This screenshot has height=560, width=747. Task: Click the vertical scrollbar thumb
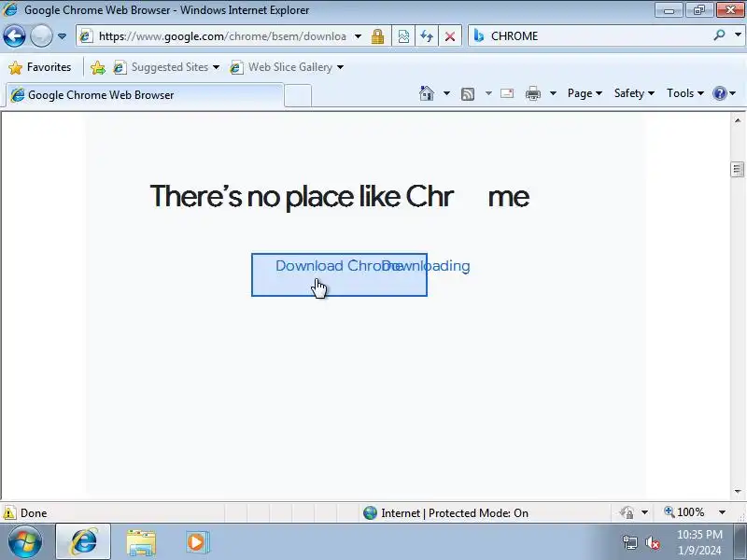(x=738, y=169)
